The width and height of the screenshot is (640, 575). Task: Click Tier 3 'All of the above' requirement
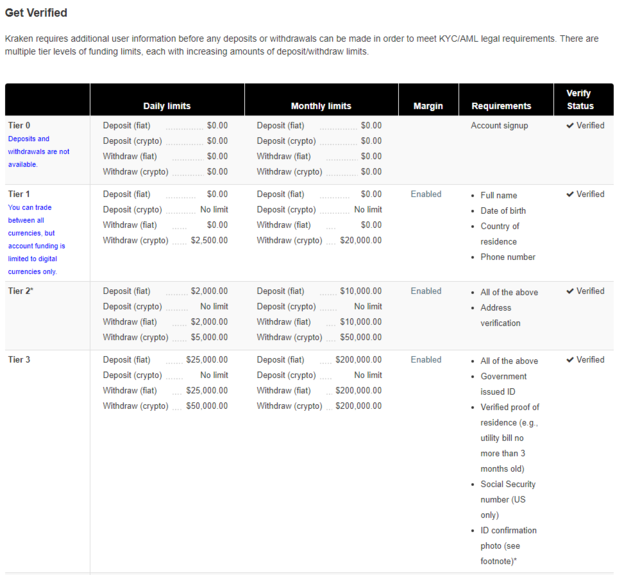pos(509,361)
